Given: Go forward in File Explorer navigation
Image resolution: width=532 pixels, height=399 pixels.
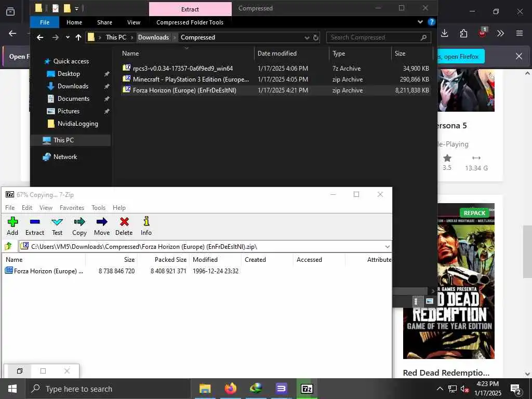Looking at the screenshot, I should (x=55, y=37).
